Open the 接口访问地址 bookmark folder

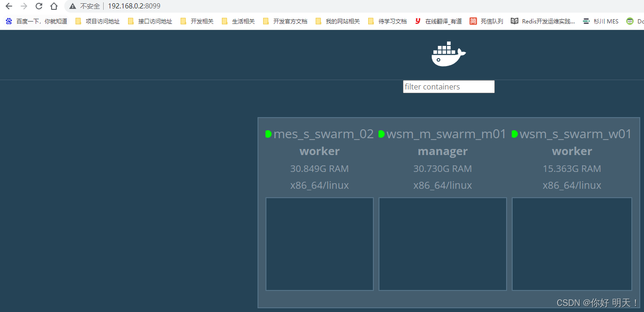(150, 21)
